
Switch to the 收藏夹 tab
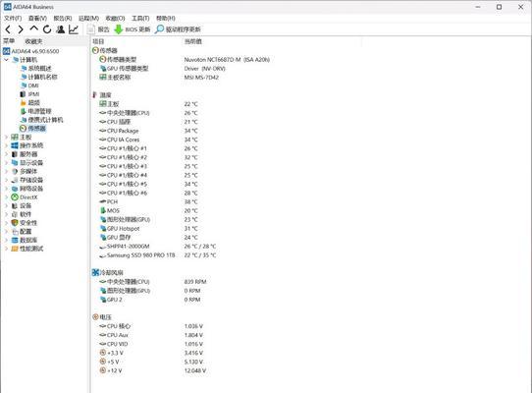pos(34,41)
